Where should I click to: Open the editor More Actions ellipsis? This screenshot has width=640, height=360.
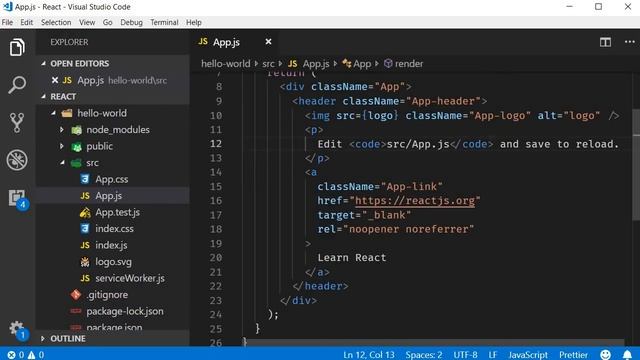pyautogui.click(x=629, y=42)
